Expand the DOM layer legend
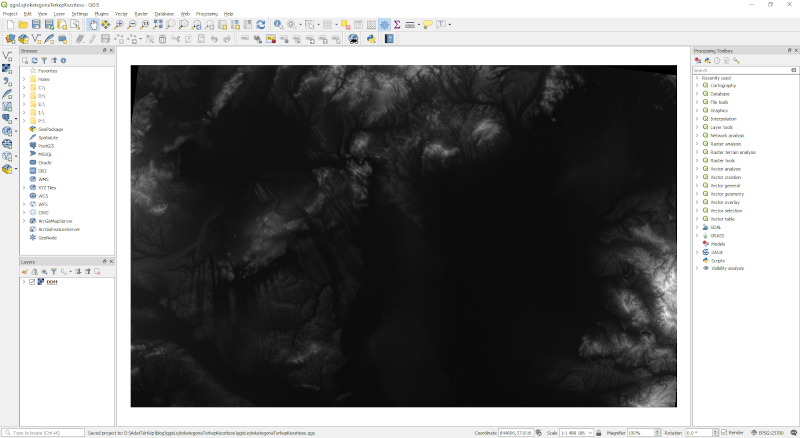The height and width of the screenshot is (438, 800). 23,282
